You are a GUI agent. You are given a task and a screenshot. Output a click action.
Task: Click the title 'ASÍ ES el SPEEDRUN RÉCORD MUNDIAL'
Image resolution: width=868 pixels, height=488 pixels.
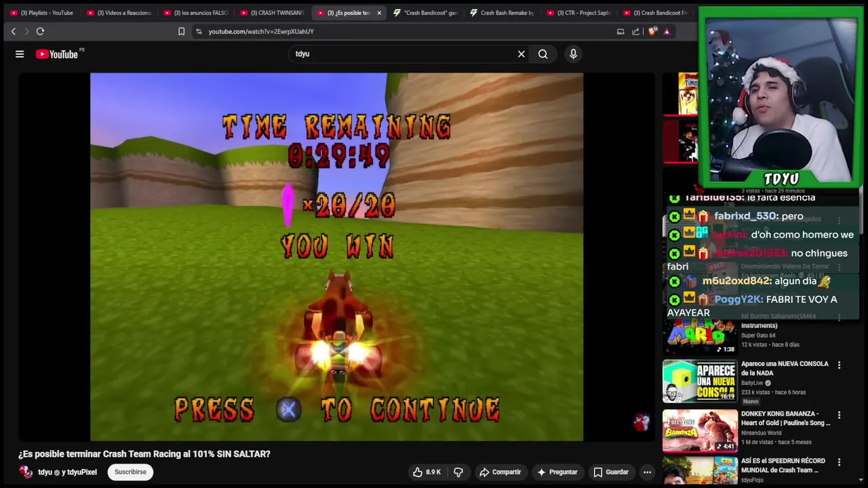(x=783, y=465)
